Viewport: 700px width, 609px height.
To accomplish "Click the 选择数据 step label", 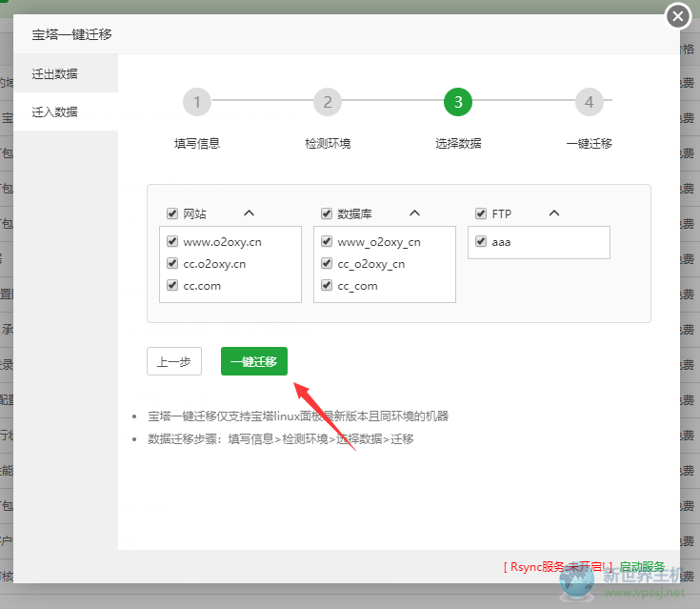I will (x=458, y=143).
